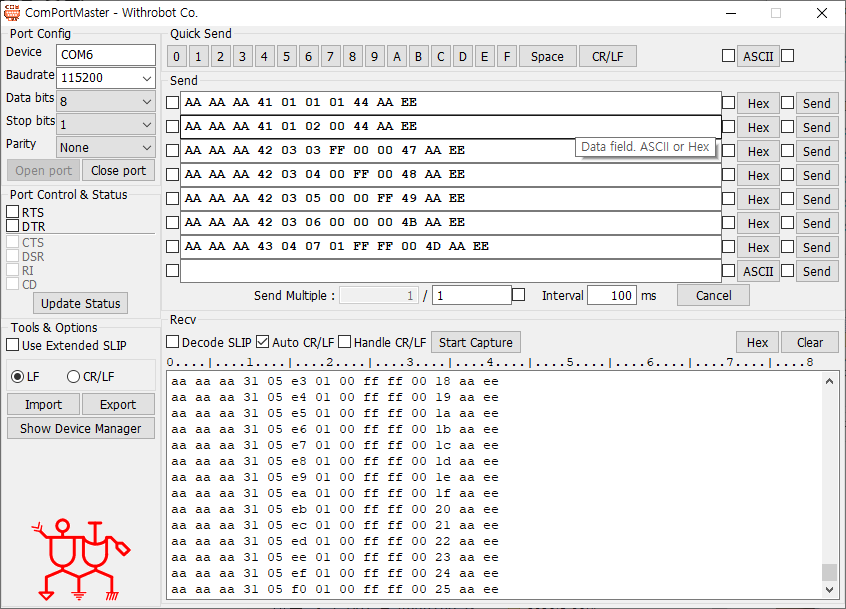Screen dimensions: 846x609
Task: Check the box left of Quick Send ASCII
Action: [728, 56]
